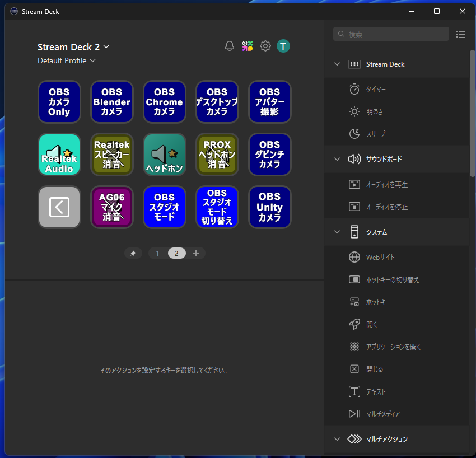476x458 pixels.
Task: Select the gray back-arrow key
Action: click(59, 207)
